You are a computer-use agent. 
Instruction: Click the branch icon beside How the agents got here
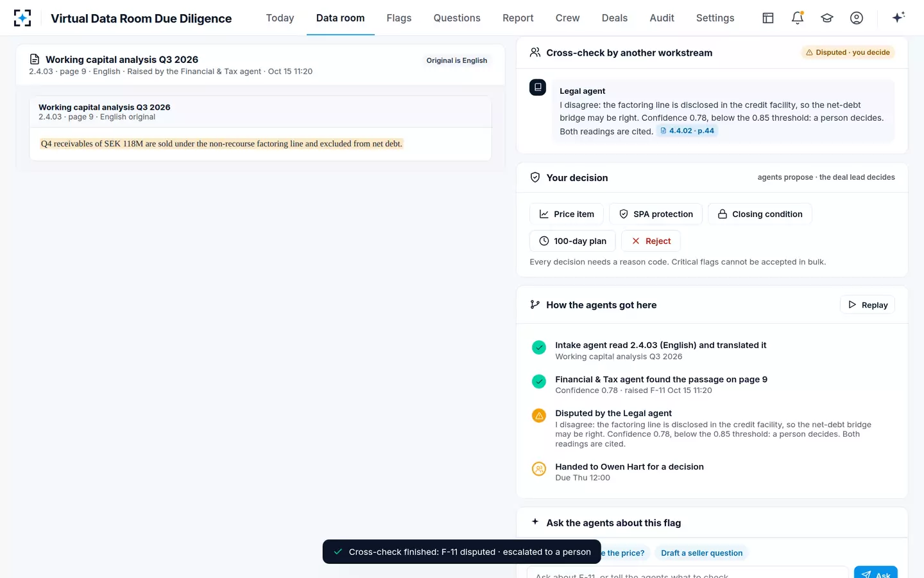pos(535,304)
